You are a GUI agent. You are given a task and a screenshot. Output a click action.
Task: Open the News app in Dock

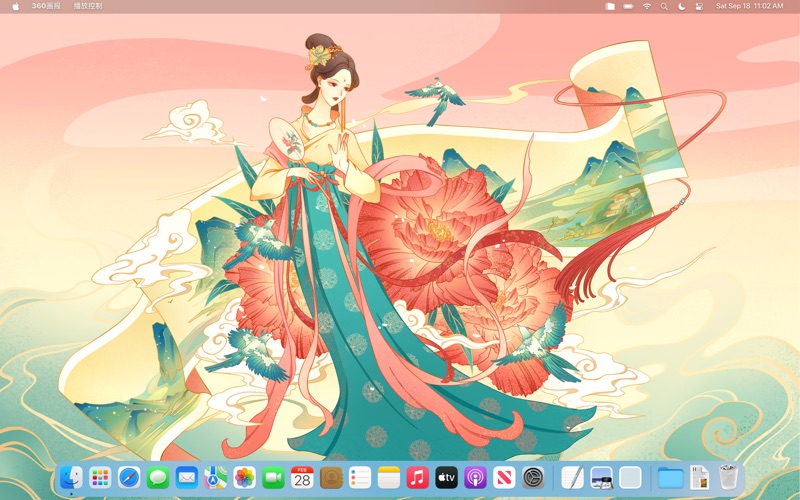pyautogui.click(x=504, y=478)
